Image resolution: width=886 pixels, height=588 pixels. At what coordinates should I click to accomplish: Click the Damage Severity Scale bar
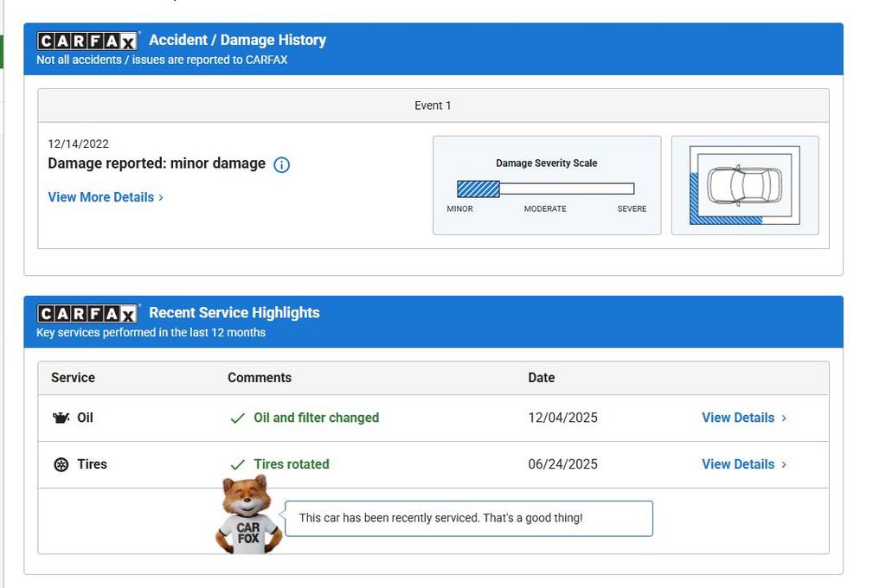(545, 189)
